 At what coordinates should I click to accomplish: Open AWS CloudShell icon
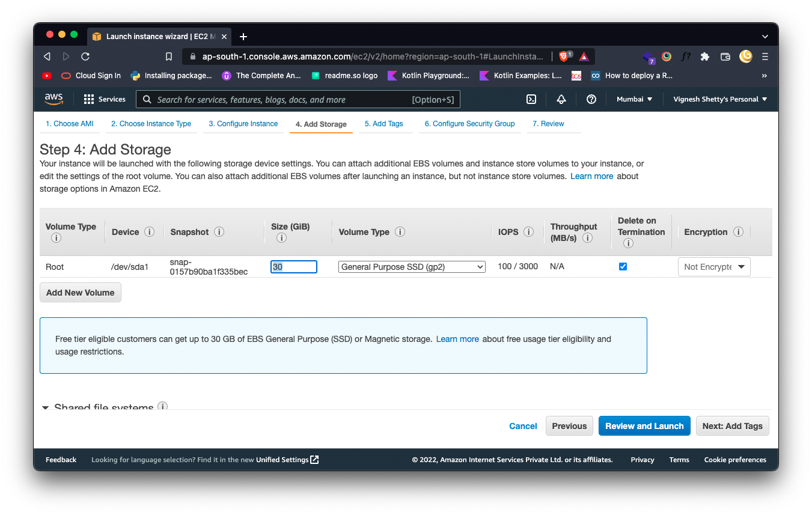[531, 99]
